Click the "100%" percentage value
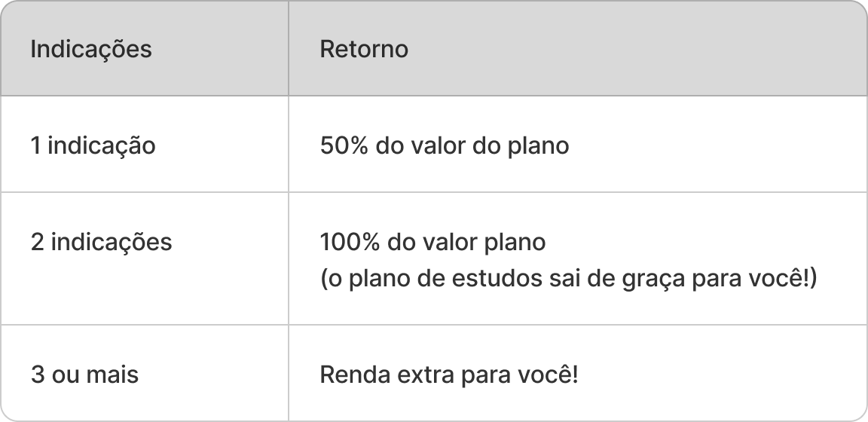This screenshot has height=422, width=868. (348, 243)
